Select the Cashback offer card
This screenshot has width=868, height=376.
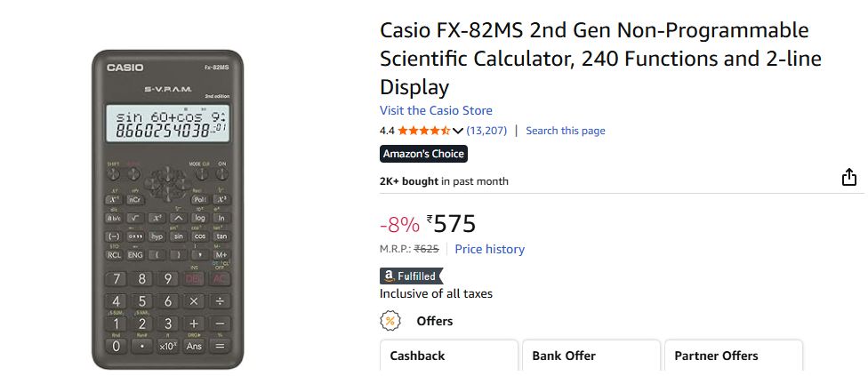click(x=449, y=355)
